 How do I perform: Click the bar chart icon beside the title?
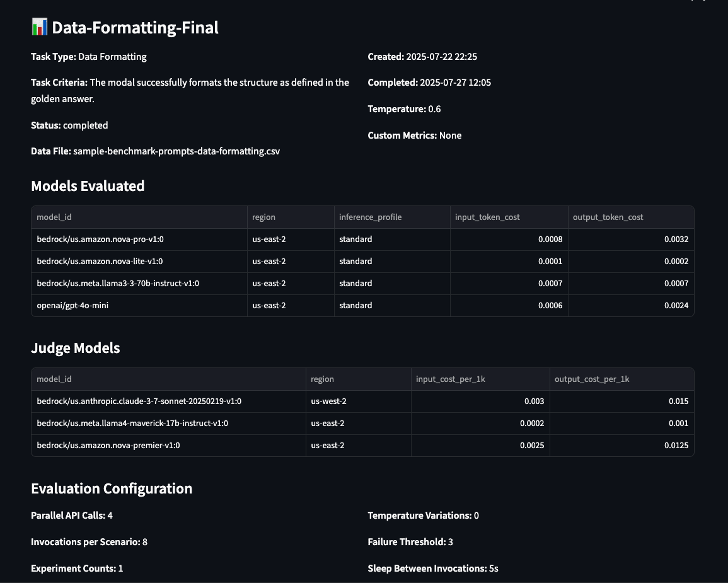(x=39, y=27)
